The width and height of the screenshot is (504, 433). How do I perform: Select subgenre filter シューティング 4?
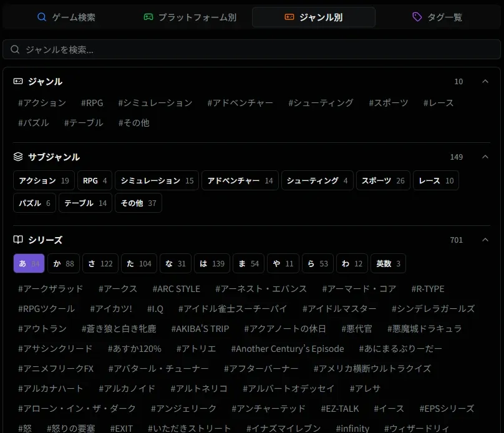pos(317,181)
